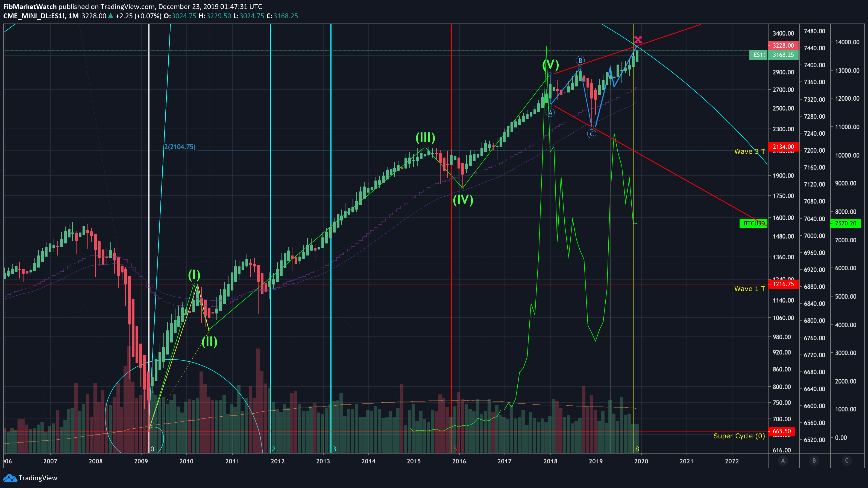Click the BTCUSD green label

click(x=753, y=223)
